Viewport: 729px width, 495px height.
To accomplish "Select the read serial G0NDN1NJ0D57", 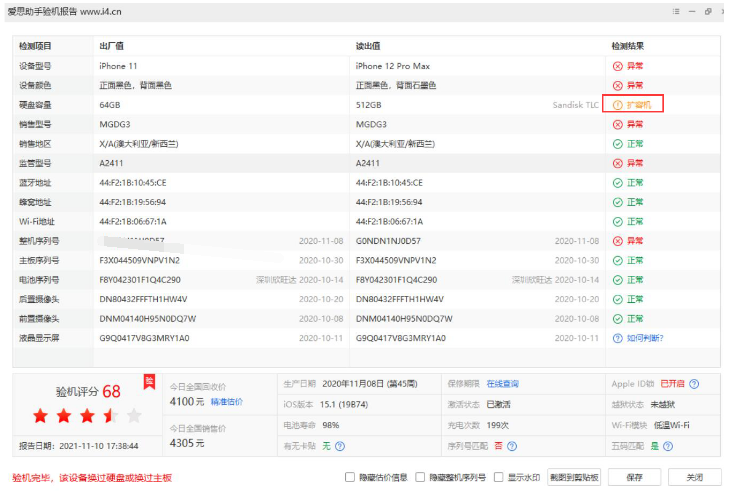I will pyautogui.click(x=388, y=241).
